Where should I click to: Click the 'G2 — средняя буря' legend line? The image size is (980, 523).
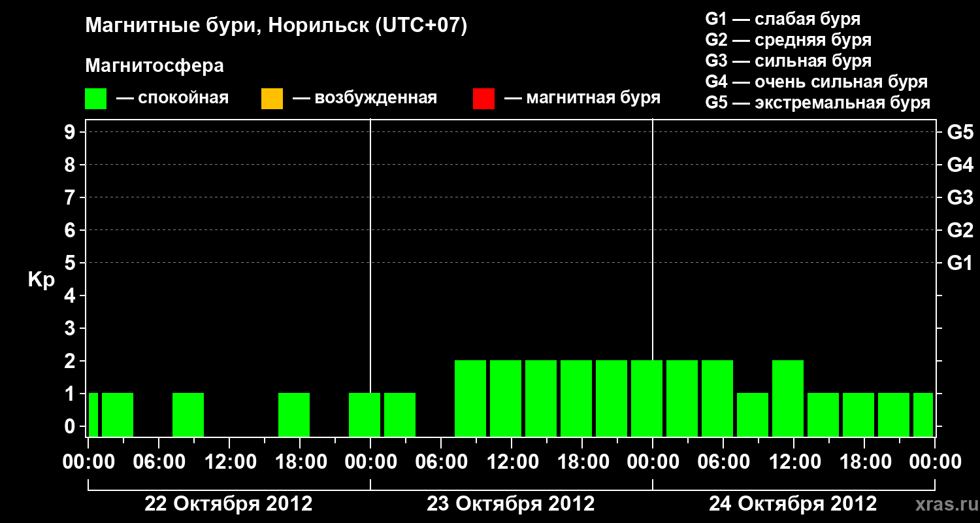coord(789,40)
